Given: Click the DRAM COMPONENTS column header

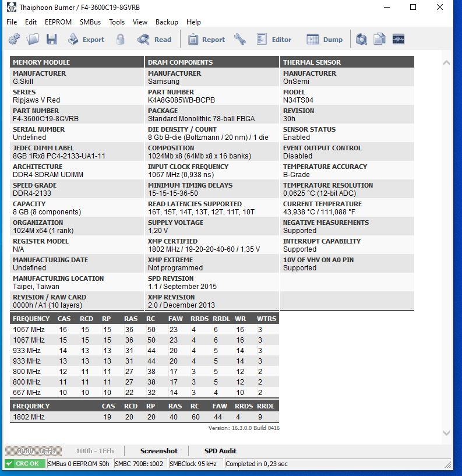Looking at the screenshot, I should coord(212,62).
